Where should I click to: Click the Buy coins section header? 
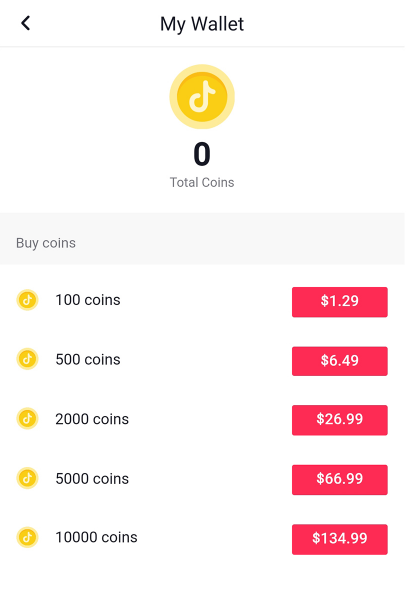coord(46,243)
